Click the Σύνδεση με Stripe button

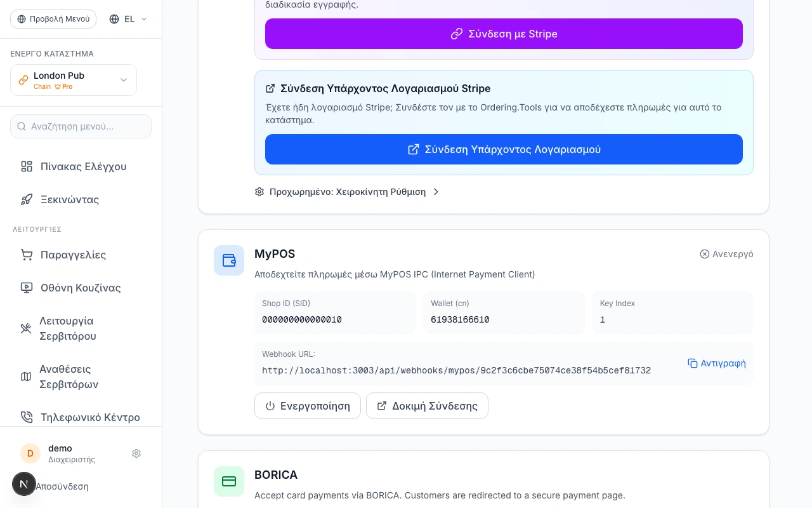point(504,34)
